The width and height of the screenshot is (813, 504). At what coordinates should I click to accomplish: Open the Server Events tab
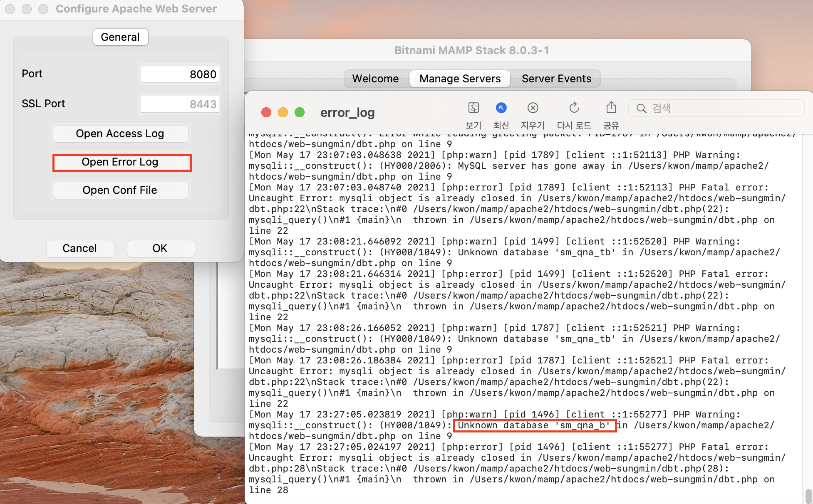(x=556, y=79)
